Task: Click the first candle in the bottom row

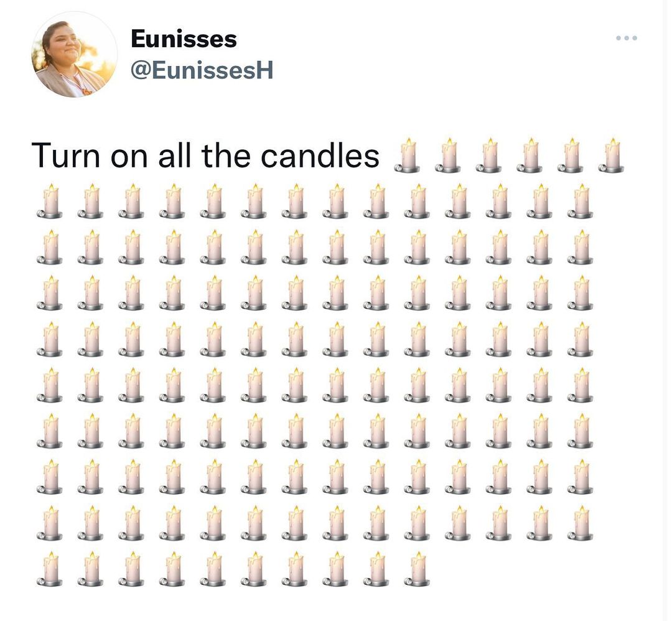Action: tap(50, 569)
